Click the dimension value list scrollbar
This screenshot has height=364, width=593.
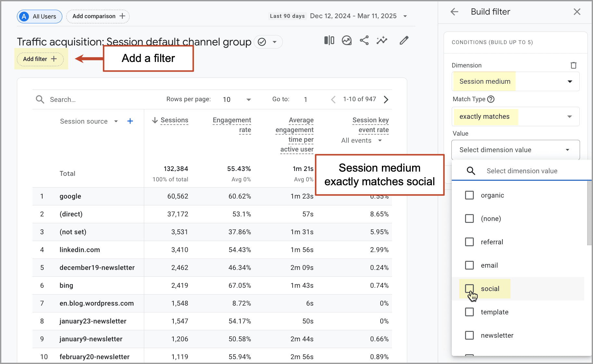click(x=589, y=213)
